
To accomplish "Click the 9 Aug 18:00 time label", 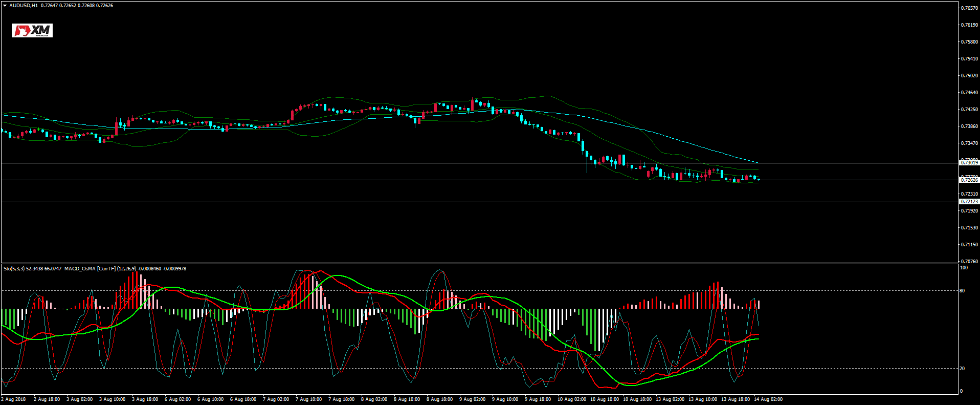I will pos(538,399).
